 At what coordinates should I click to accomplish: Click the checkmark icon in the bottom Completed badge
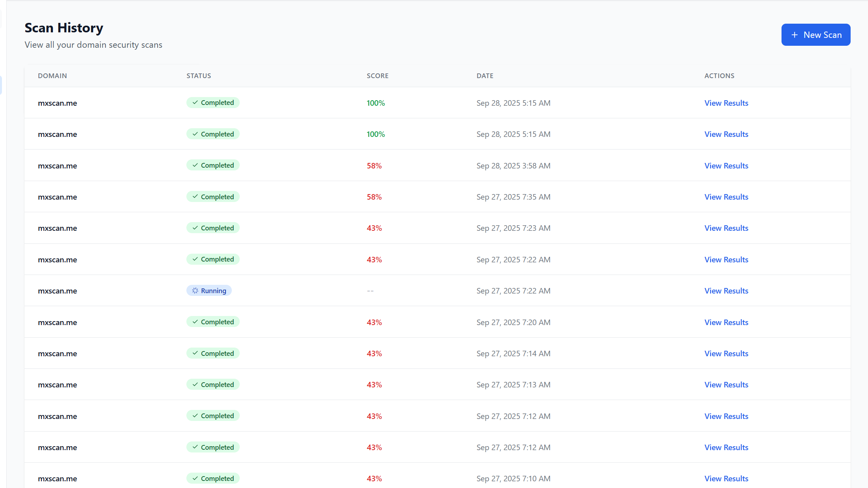[195, 478]
